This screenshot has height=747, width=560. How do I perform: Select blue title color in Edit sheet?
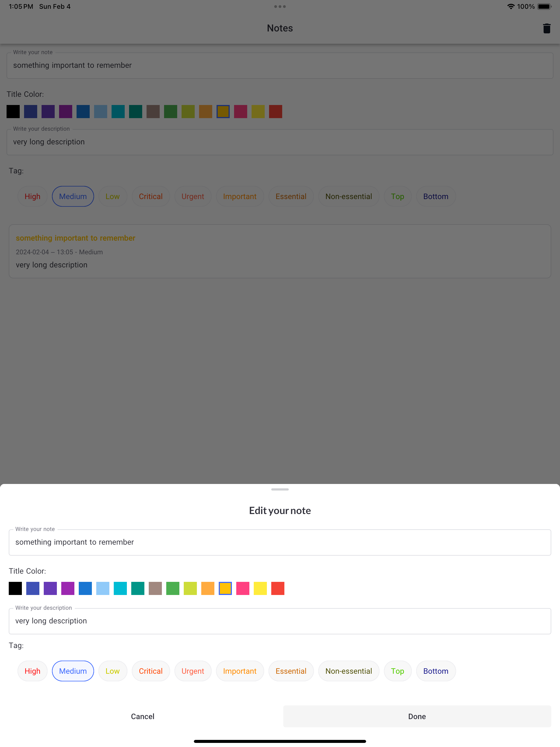tap(85, 588)
